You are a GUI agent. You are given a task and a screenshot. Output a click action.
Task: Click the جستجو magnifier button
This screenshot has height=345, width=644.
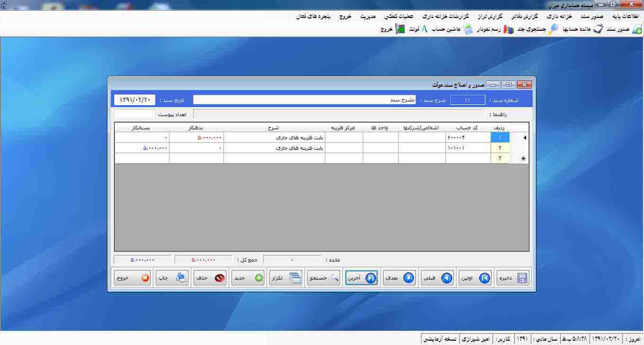pos(323,278)
